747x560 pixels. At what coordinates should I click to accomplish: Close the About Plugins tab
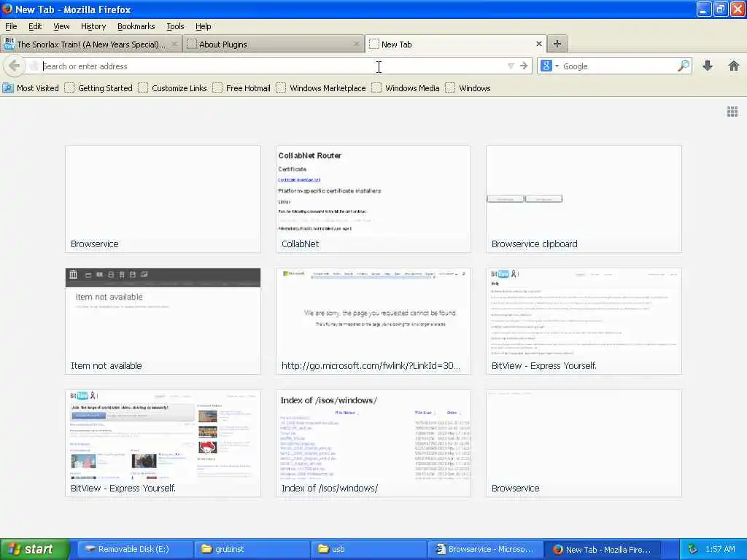(x=356, y=44)
